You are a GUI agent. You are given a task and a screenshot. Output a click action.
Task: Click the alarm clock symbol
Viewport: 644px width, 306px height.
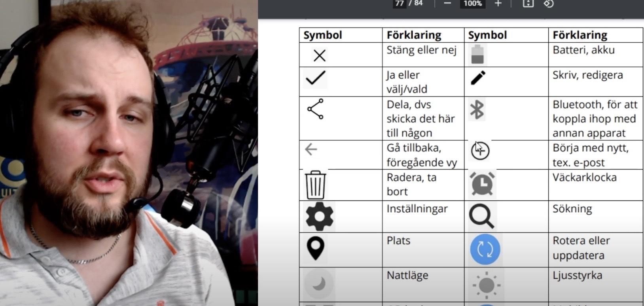482,184
